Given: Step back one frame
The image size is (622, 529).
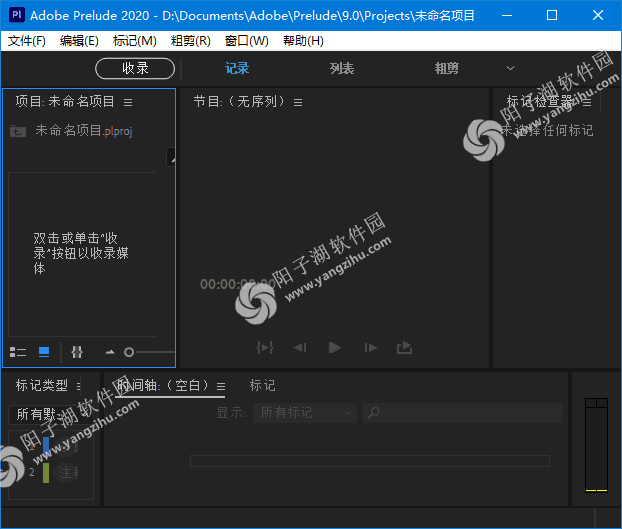Looking at the screenshot, I should coord(300,348).
